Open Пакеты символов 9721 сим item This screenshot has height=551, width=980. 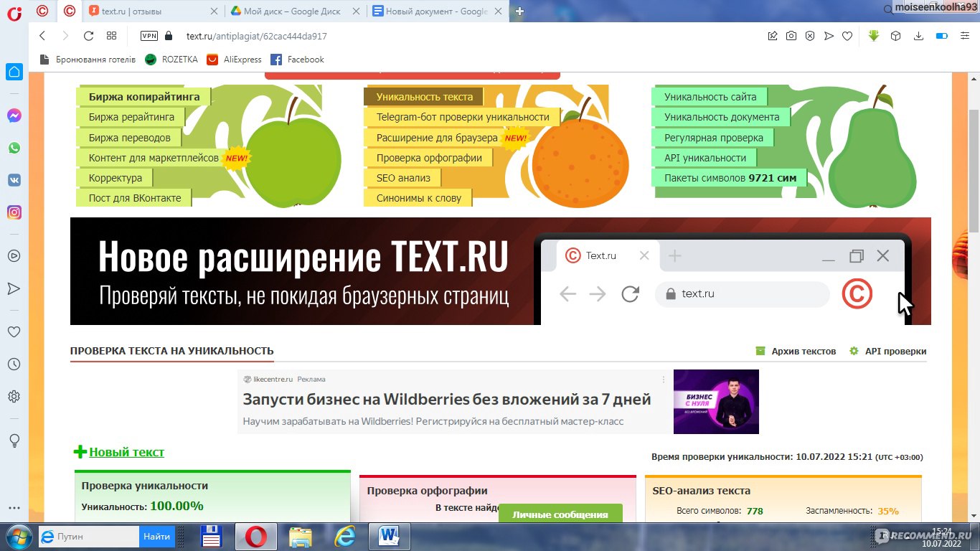pyautogui.click(x=730, y=178)
